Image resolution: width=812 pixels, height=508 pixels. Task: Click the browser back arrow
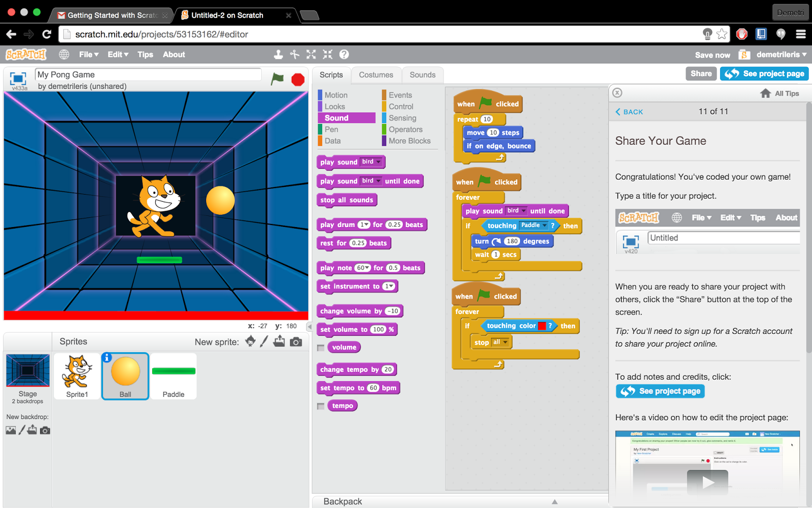[11, 34]
